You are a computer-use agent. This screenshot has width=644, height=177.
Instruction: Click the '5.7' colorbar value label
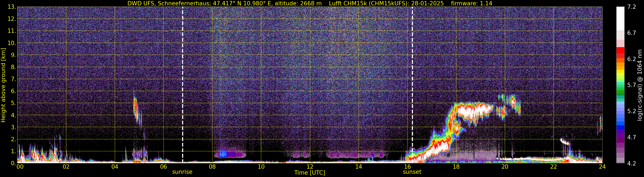pos(632,85)
